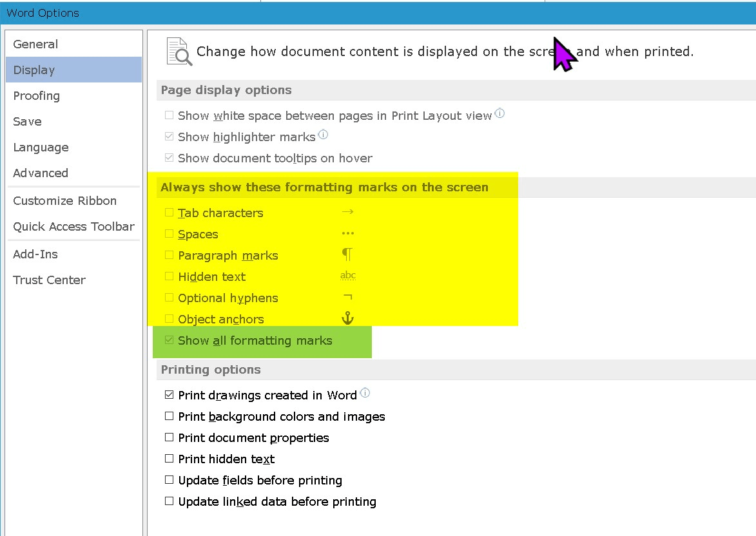
Task: Toggle Show document tooltips on hover checkbox
Action: [x=169, y=158]
